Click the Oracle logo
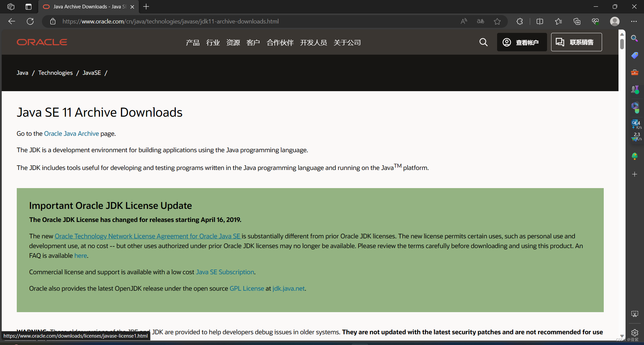The image size is (644, 345). (42, 42)
